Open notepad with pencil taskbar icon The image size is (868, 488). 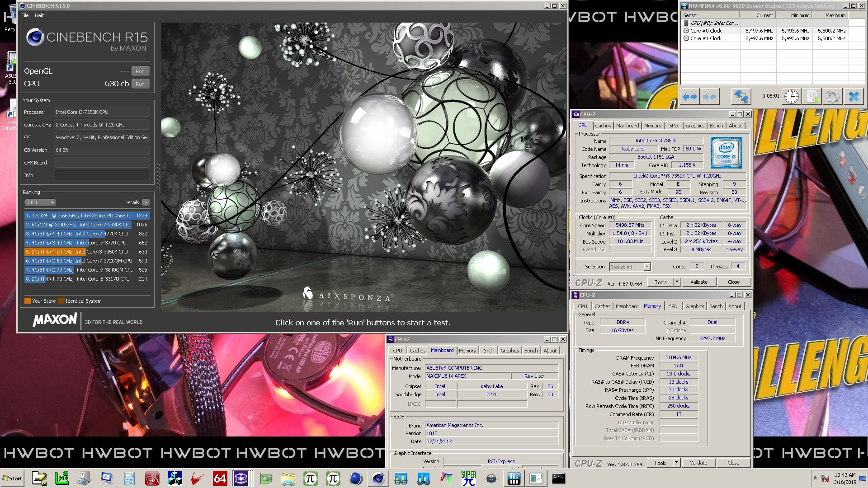(x=39, y=479)
